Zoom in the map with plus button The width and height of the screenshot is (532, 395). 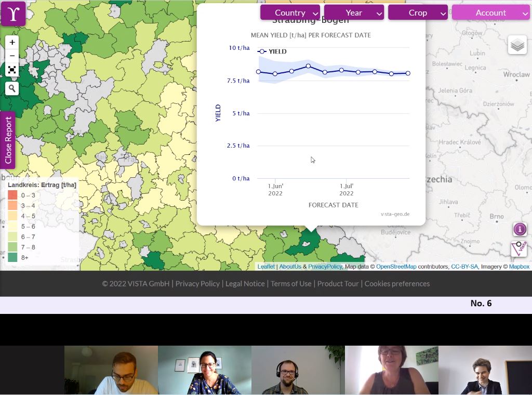(12, 43)
